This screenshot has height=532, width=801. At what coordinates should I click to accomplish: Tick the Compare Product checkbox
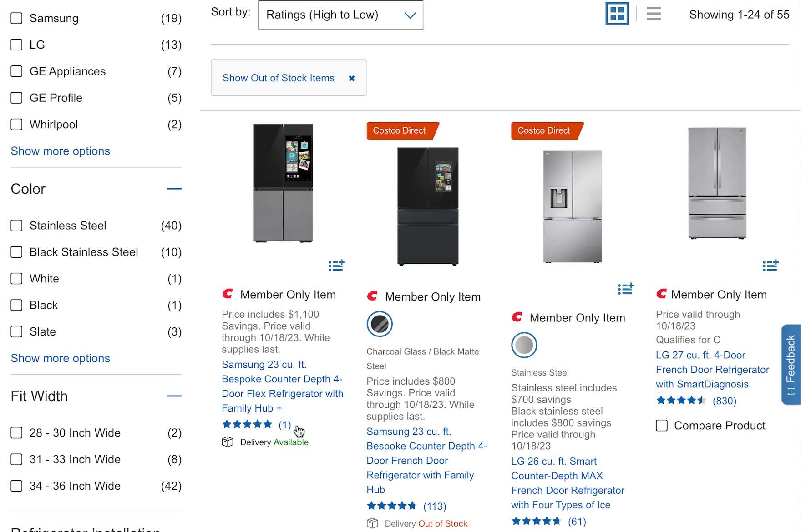tap(662, 426)
